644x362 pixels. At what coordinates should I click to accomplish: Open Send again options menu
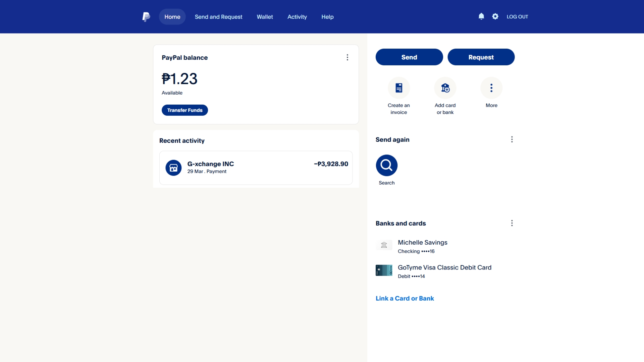512,139
